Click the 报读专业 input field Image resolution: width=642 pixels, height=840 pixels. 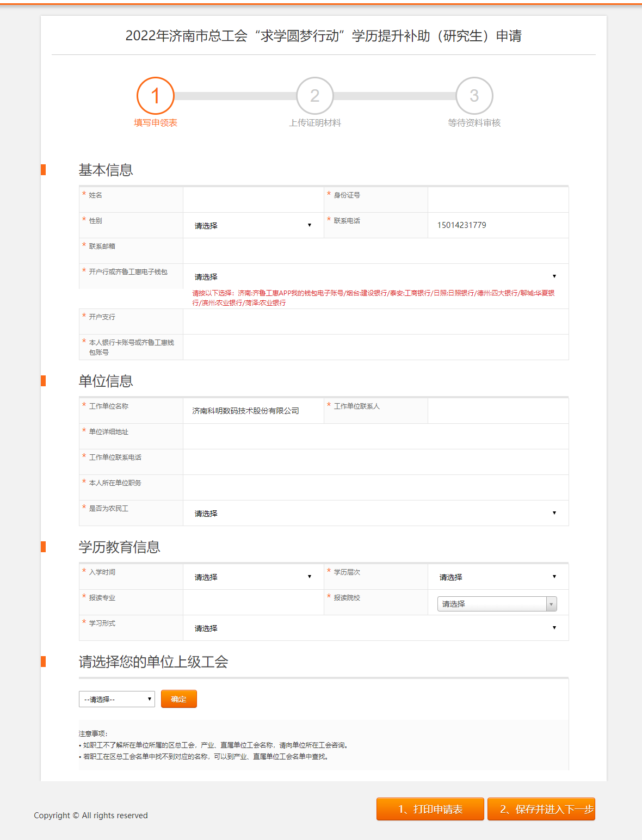pos(253,602)
